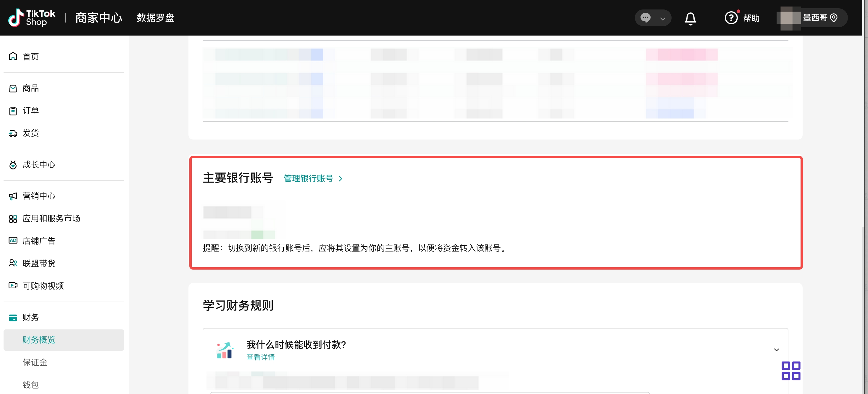Open 数据罗盘 in top navigation
Viewport: 868px width, 394px height.
155,18
